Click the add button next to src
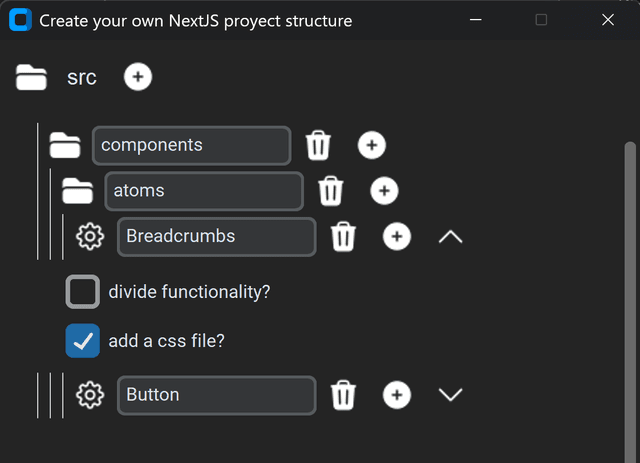Image resolution: width=640 pixels, height=463 pixels. pyautogui.click(x=138, y=77)
